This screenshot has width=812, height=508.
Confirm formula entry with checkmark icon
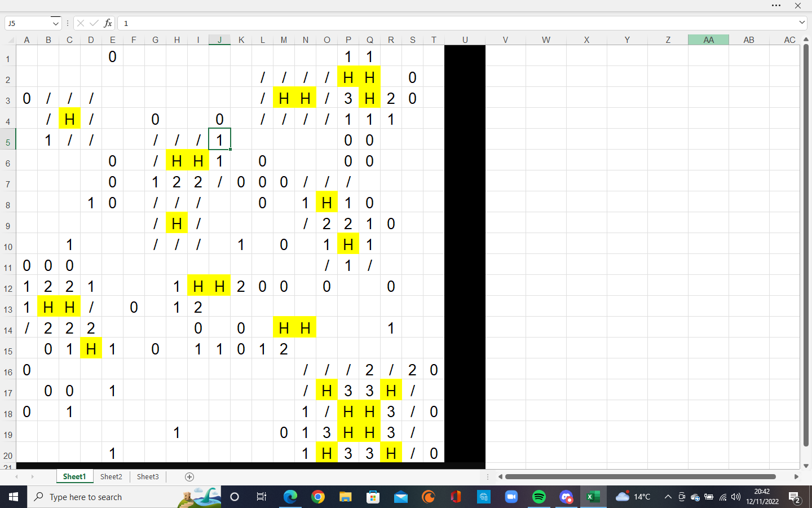point(94,23)
